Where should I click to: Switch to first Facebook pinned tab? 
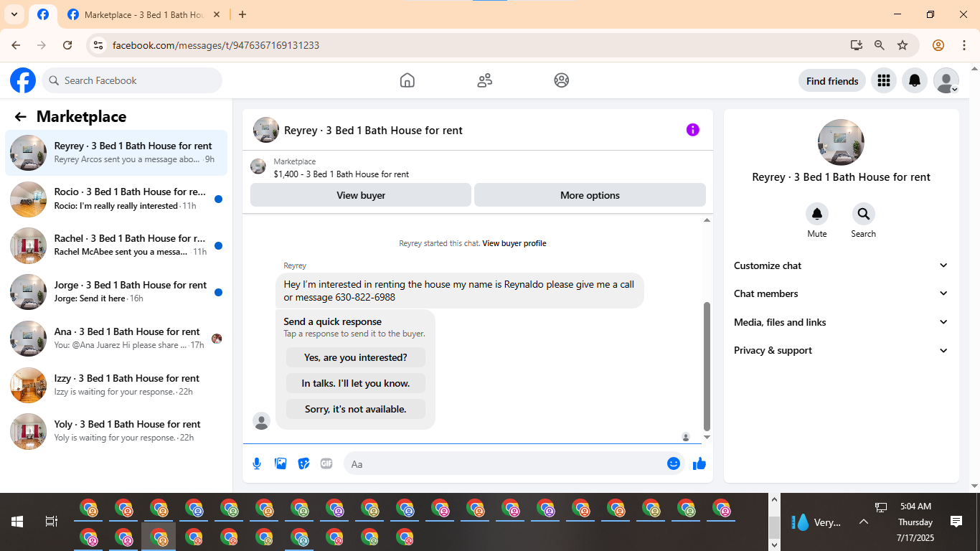coord(43,14)
